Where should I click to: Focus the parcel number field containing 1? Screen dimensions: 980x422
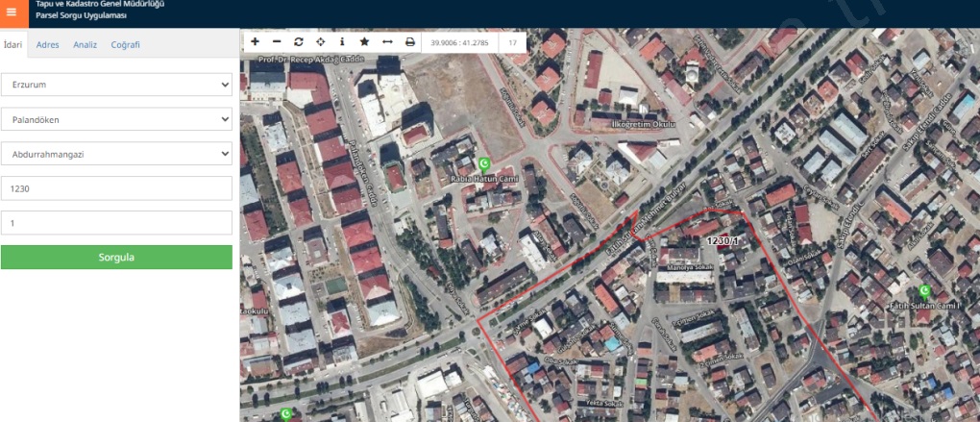tap(116, 223)
